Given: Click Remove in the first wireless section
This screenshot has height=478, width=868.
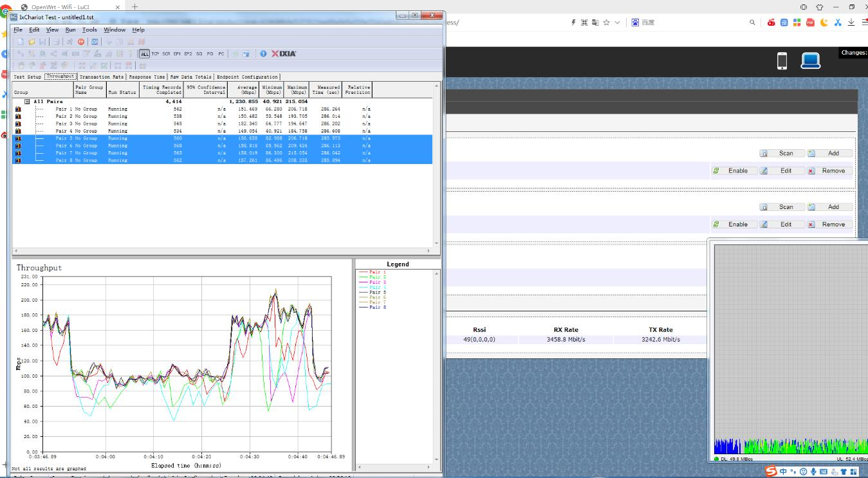Looking at the screenshot, I should 830,170.
